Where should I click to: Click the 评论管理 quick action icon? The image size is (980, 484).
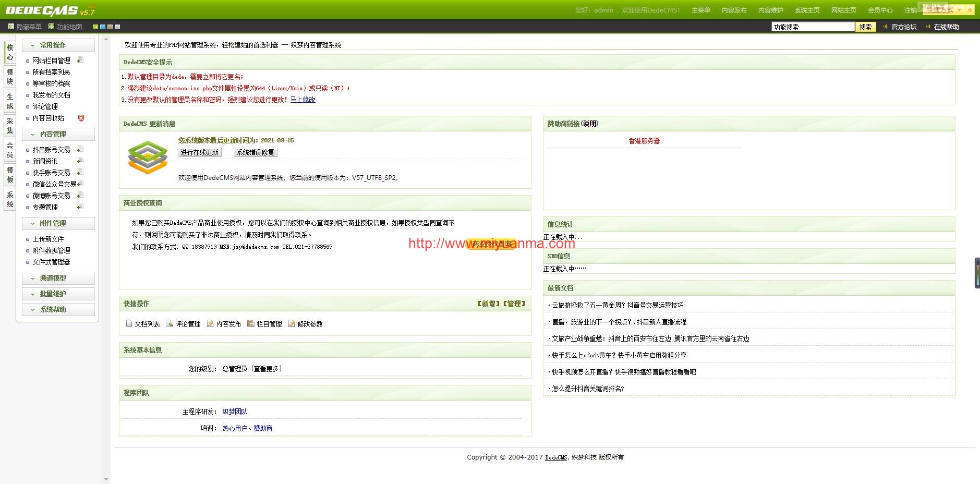(170, 323)
